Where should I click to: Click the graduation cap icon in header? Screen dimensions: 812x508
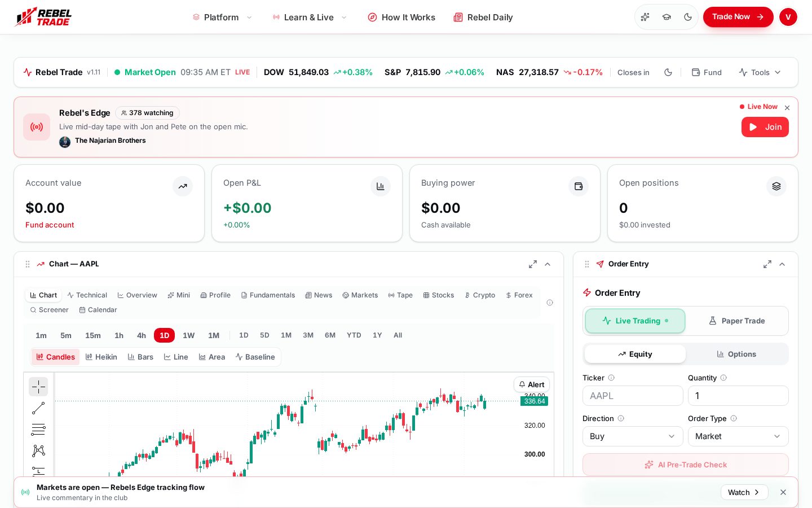click(667, 17)
